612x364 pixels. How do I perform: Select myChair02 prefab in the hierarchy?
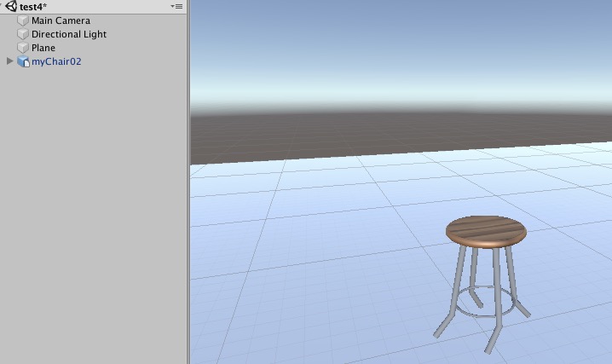coord(56,61)
